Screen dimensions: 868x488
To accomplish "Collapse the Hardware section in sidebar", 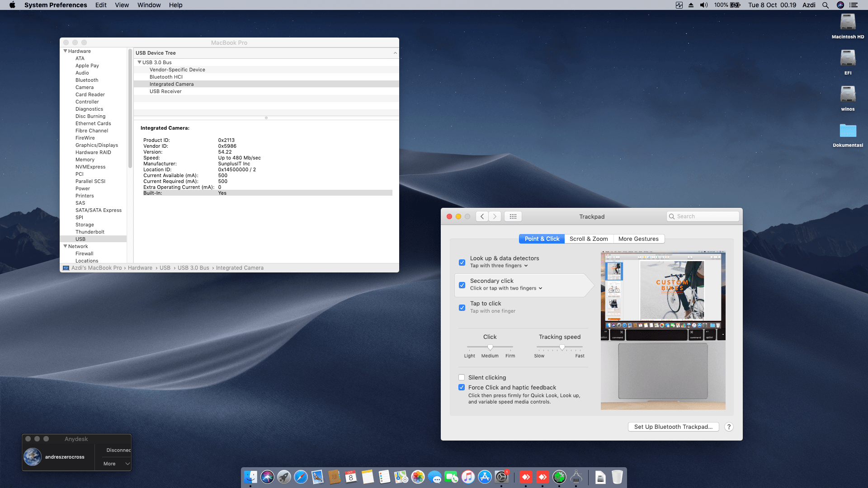I will click(x=65, y=51).
